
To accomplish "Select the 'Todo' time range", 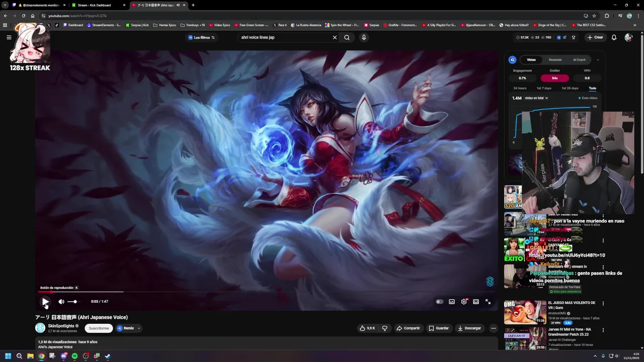I will (593, 88).
